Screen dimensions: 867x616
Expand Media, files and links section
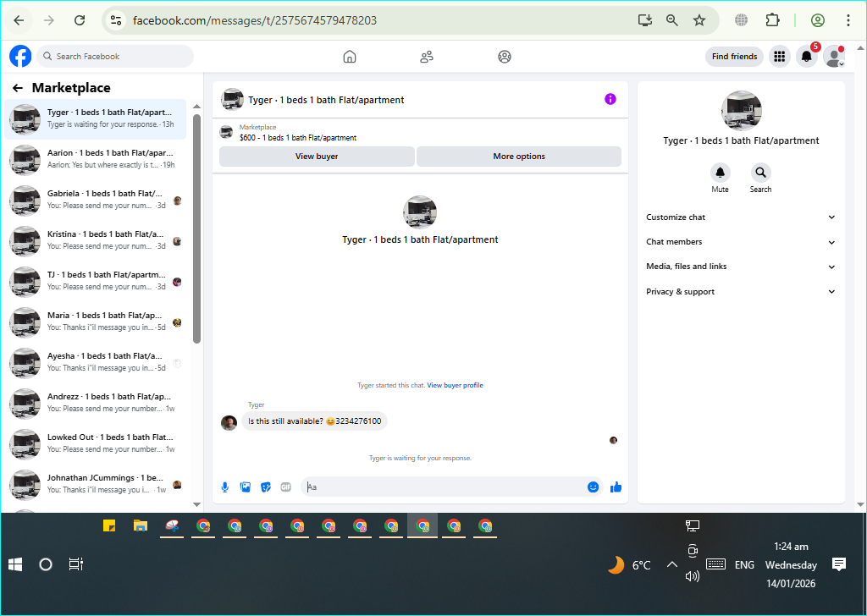point(740,267)
